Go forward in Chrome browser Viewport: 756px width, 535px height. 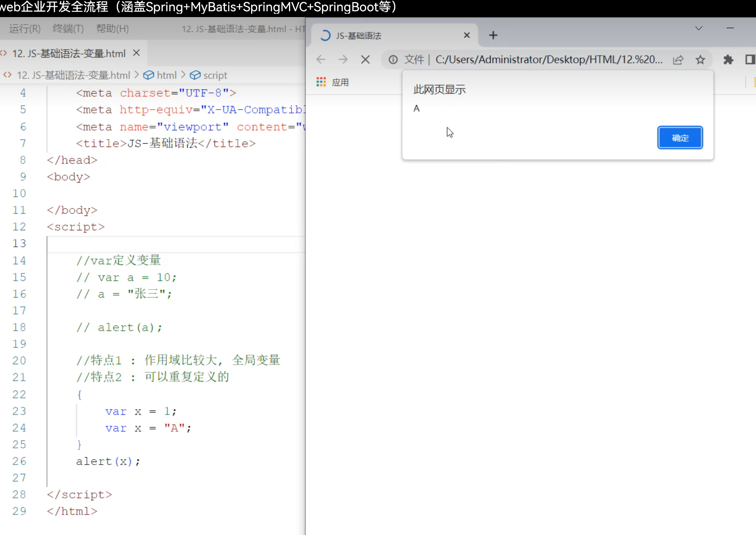click(343, 60)
